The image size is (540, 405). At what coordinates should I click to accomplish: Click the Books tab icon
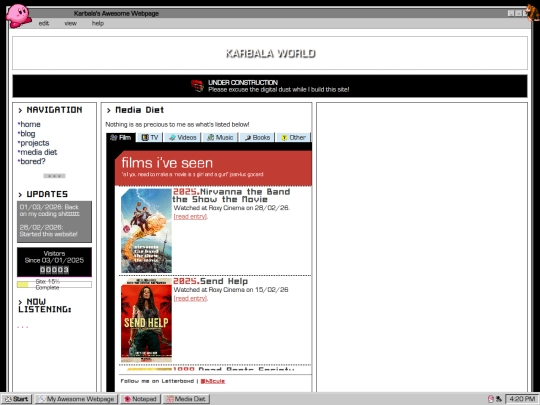click(248, 138)
